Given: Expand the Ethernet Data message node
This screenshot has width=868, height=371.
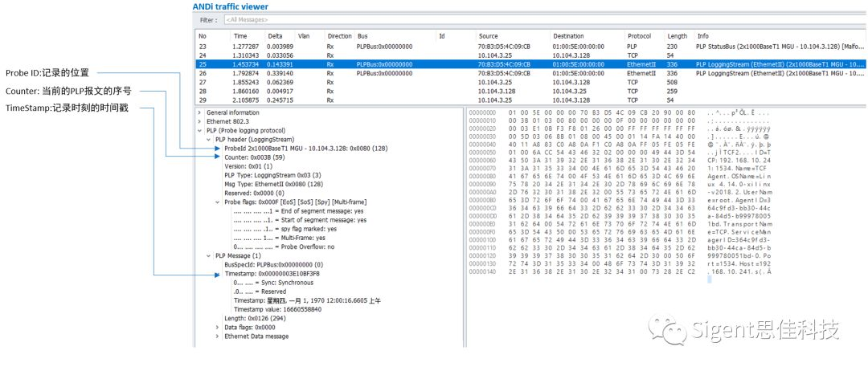Looking at the screenshot, I should click(218, 336).
